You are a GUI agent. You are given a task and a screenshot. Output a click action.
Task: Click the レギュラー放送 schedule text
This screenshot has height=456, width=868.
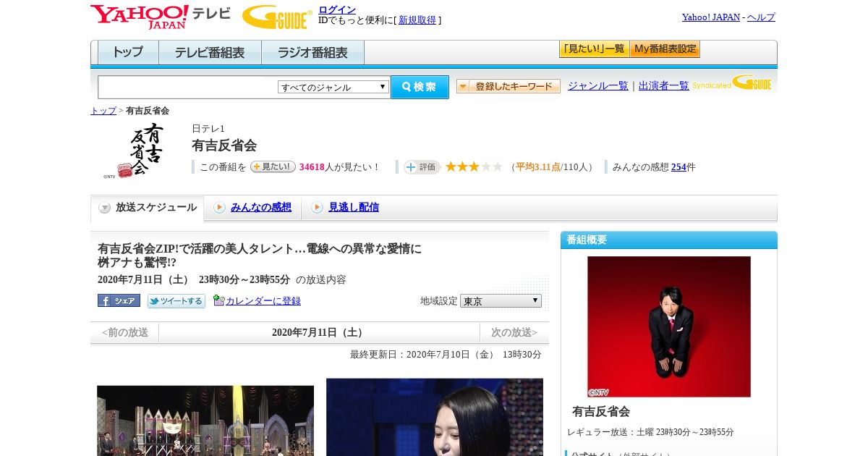(650, 432)
